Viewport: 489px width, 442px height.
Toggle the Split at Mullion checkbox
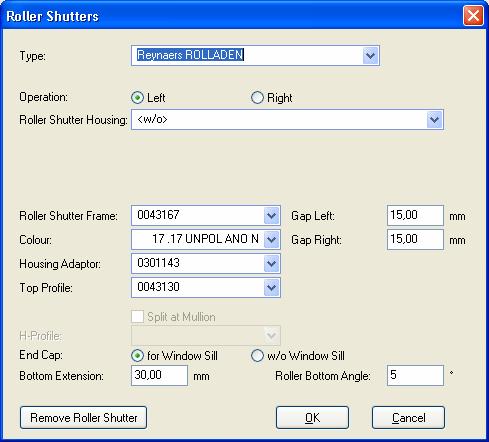[137, 317]
